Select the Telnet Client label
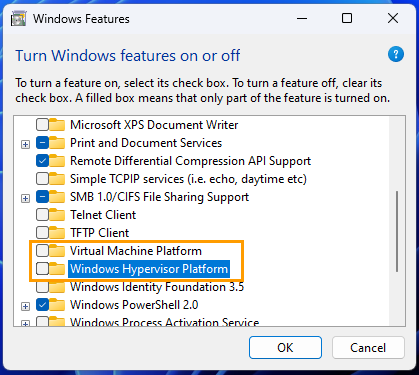The height and width of the screenshot is (375, 419). (103, 215)
